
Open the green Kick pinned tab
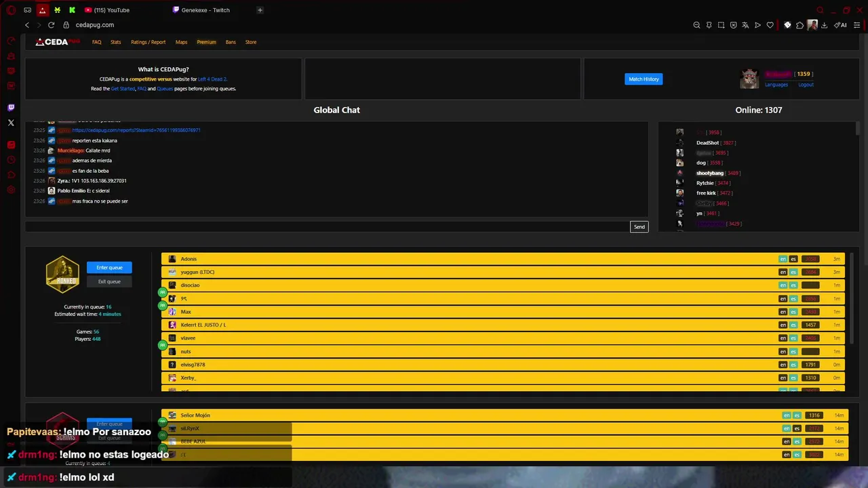click(x=72, y=10)
